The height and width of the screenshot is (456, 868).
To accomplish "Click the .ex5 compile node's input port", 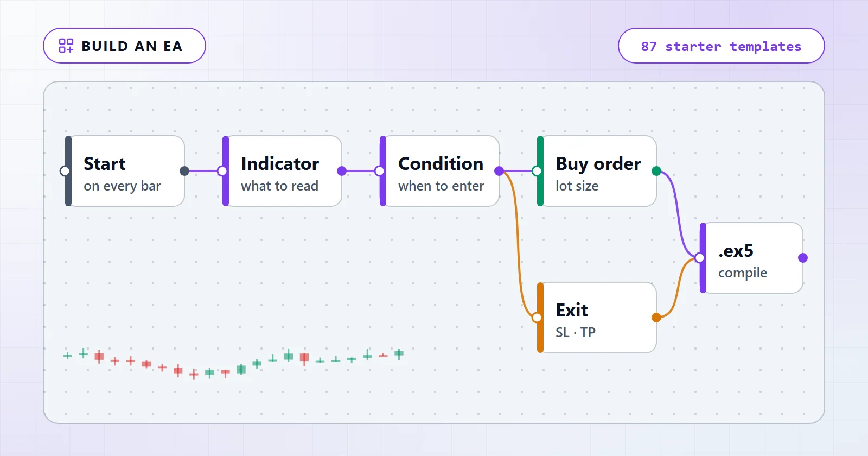I will pos(700,258).
